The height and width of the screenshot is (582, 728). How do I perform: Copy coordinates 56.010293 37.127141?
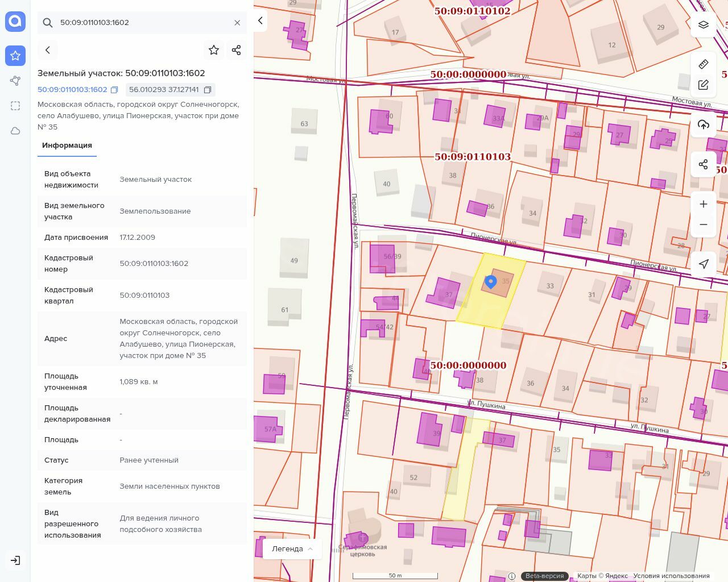click(208, 90)
